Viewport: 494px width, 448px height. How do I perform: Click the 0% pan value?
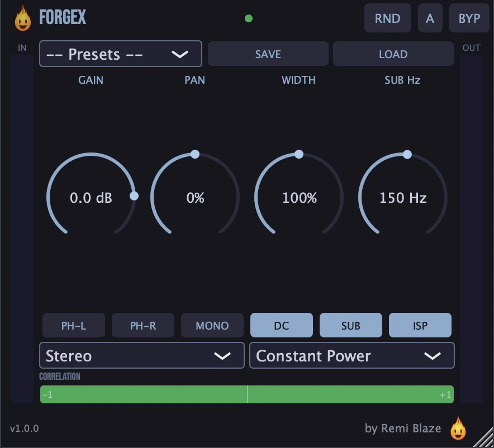point(195,198)
